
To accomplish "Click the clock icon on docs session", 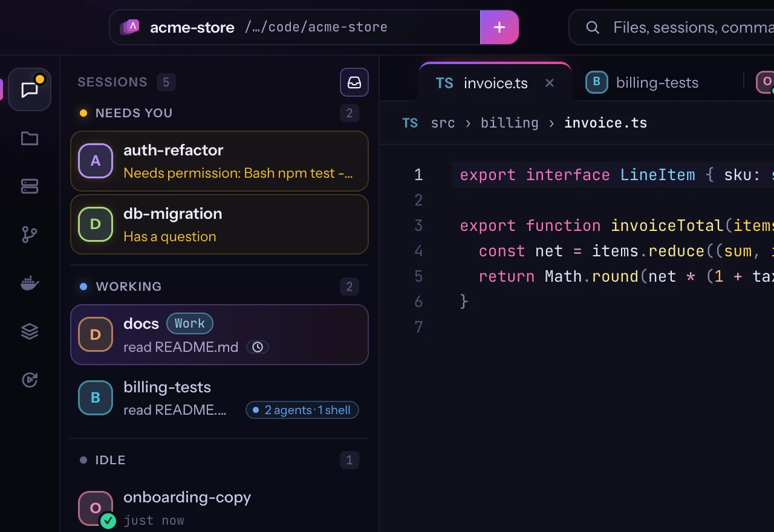I will coord(258,347).
